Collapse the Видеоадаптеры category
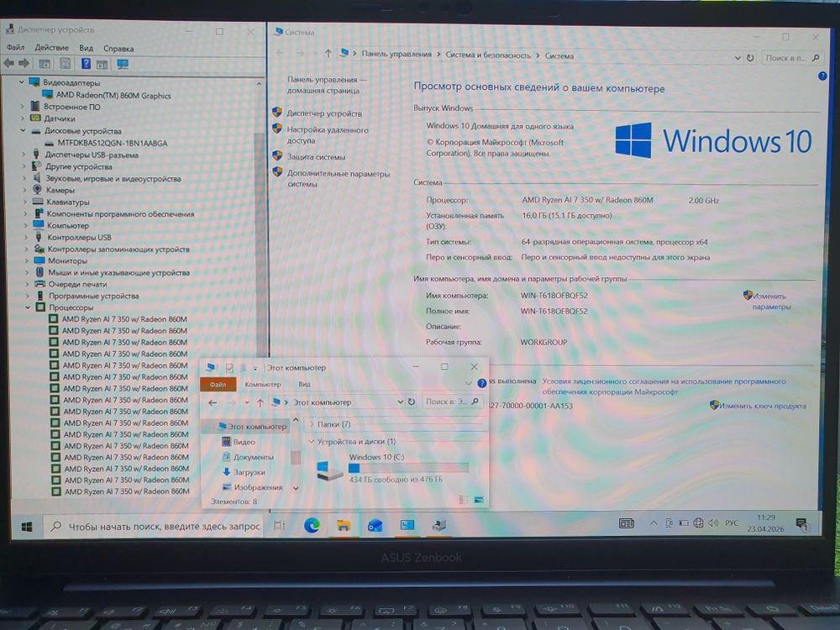The image size is (840, 630). click(22, 82)
